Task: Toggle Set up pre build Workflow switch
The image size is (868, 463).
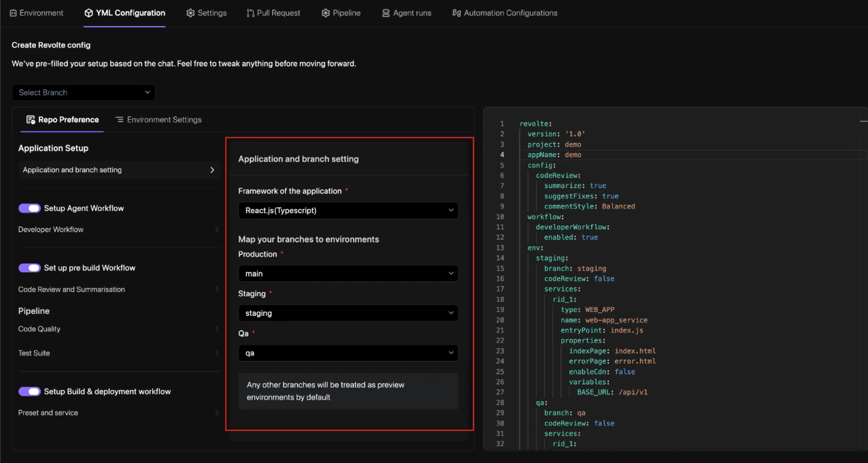Action: pos(29,268)
